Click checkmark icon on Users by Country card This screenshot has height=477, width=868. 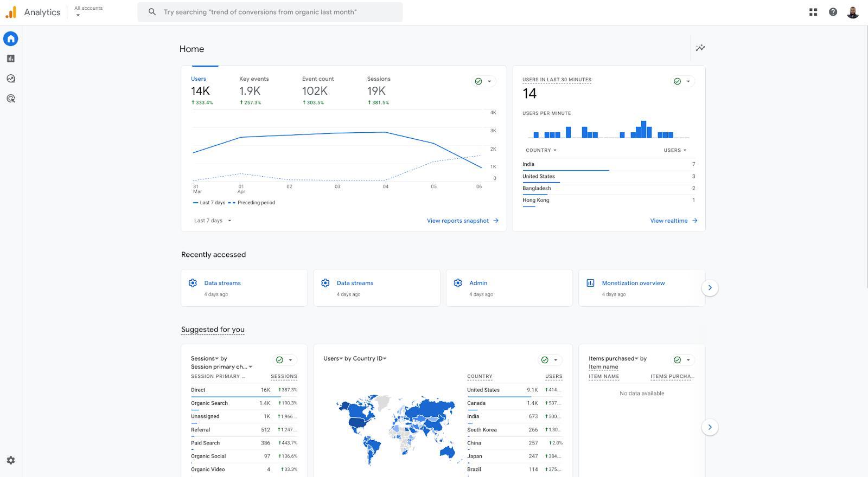pyautogui.click(x=545, y=360)
